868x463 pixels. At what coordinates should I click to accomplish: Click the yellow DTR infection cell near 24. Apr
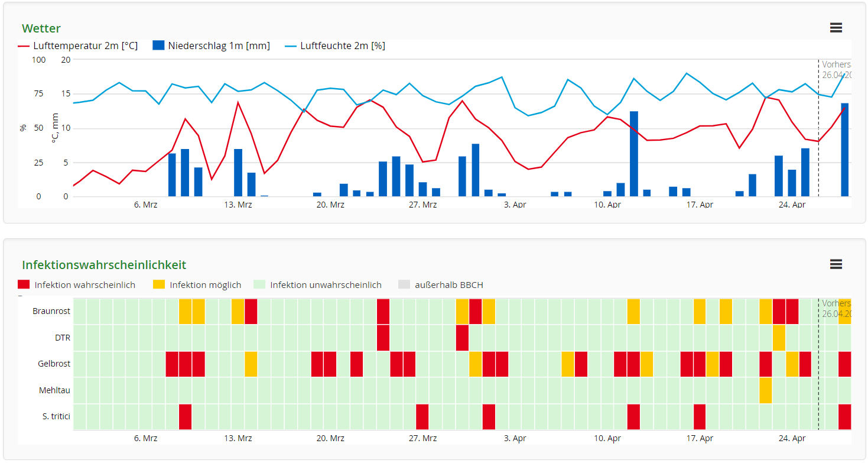[779, 338]
